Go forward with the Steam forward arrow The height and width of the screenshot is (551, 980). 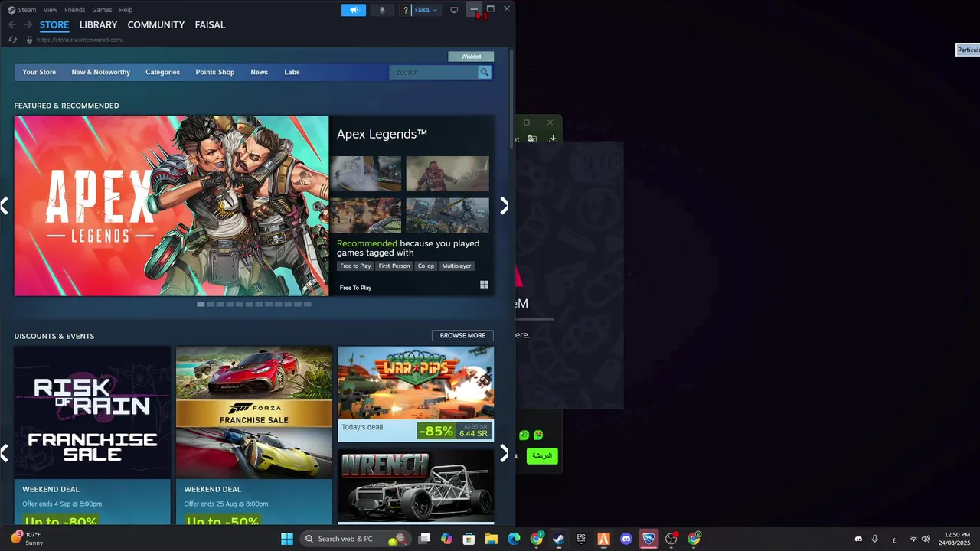(28, 24)
